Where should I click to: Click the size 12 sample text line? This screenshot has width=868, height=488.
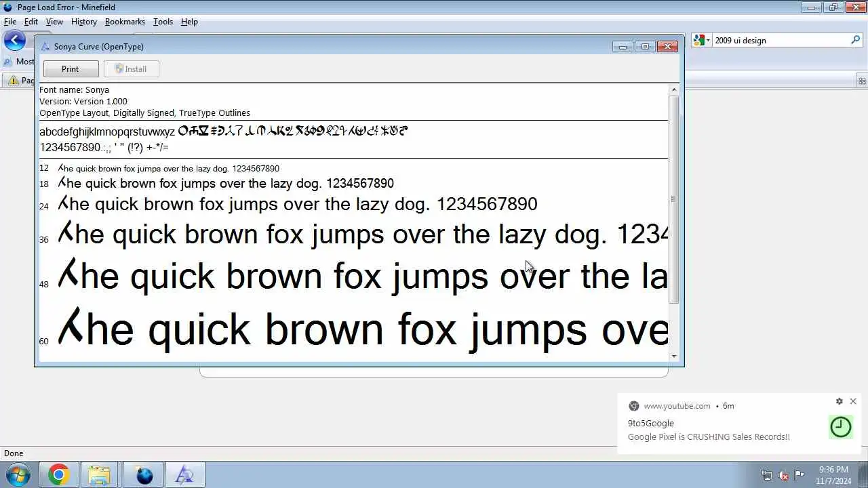coord(168,168)
